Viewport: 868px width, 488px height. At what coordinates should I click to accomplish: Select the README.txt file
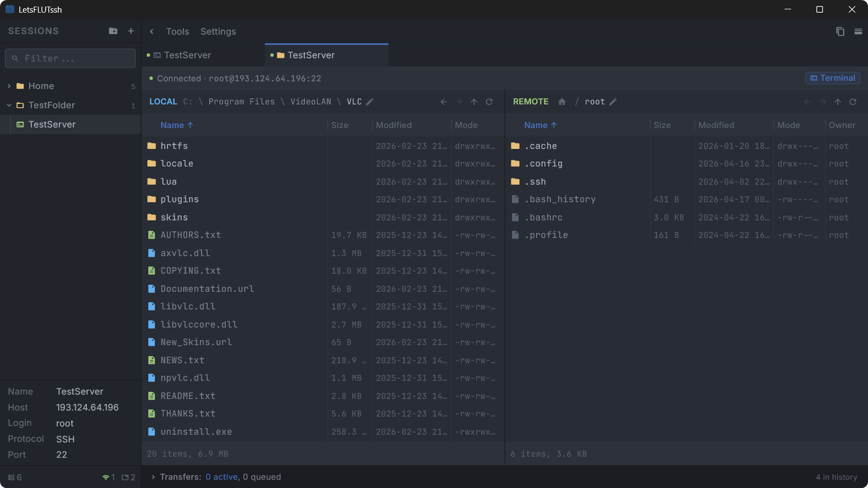(323, 396)
